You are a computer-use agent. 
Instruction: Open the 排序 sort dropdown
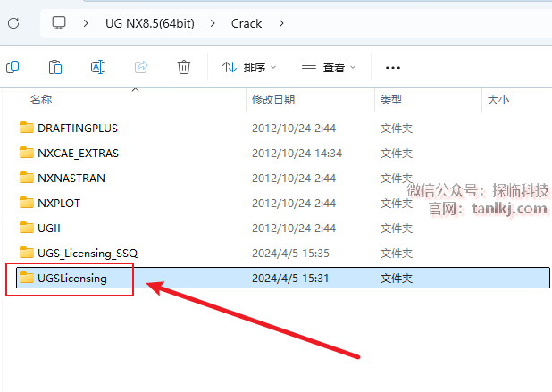pyautogui.click(x=249, y=67)
